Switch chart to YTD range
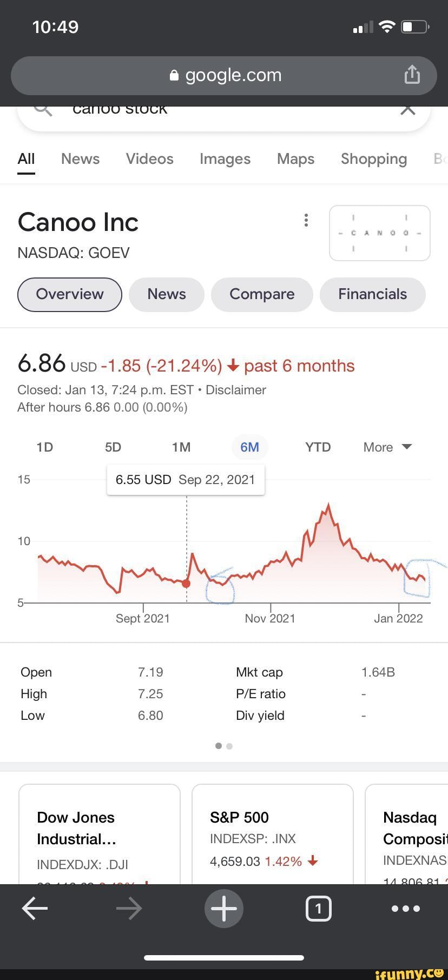This screenshot has width=448, height=980. tap(318, 447)
